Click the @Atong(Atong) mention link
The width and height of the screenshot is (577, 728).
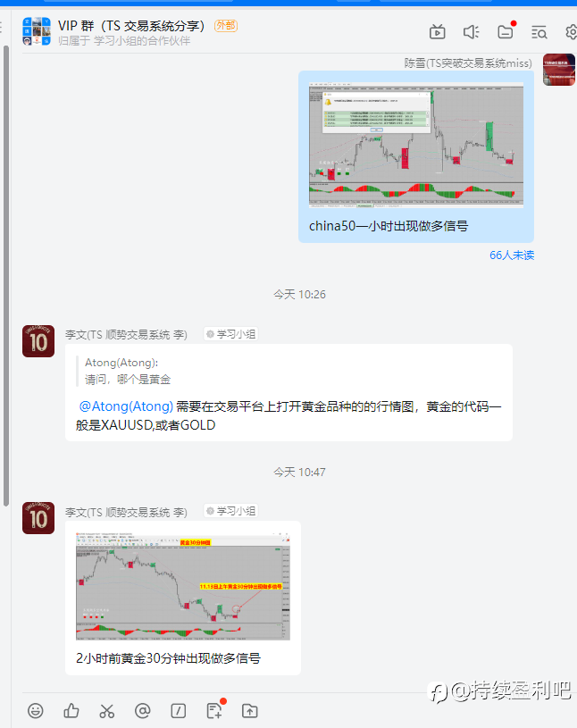126,406
